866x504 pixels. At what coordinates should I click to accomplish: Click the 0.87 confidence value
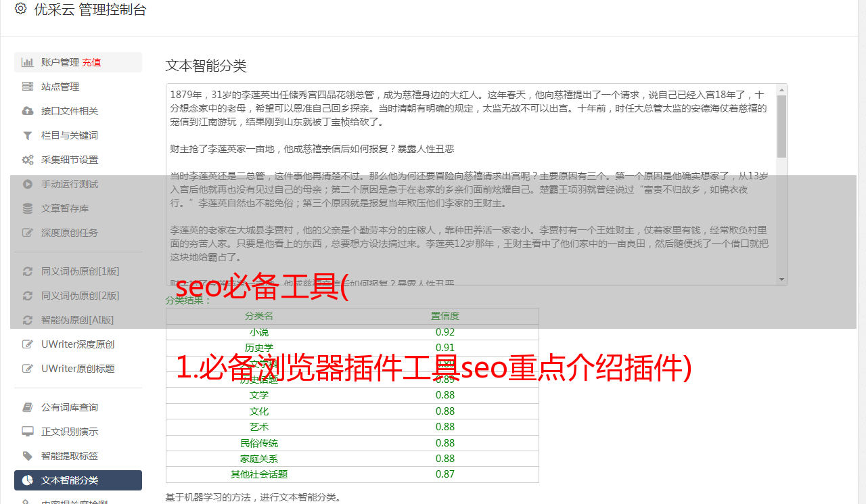(445, 474)
